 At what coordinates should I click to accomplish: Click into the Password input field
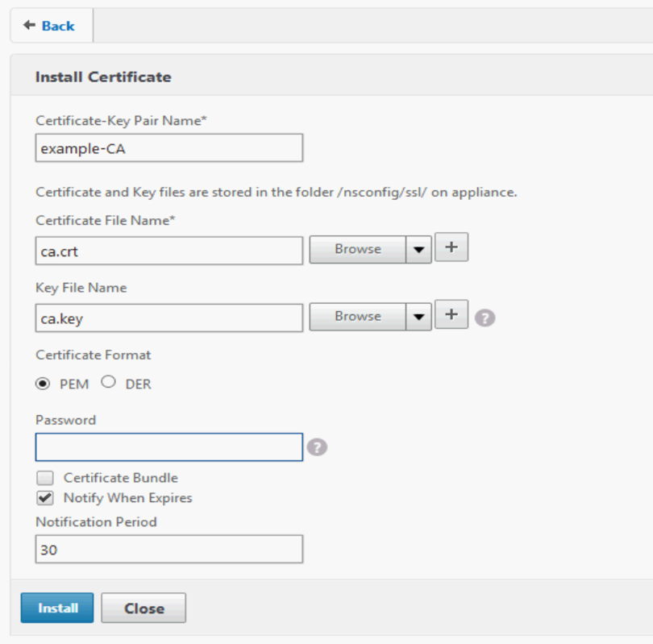(169, 447)
